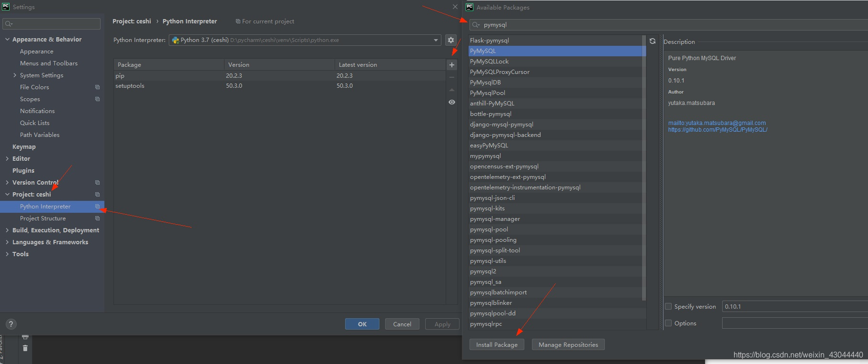868x364 pixels.
Task: Click the remove package minus icon
Action: [x=452, y=77]
